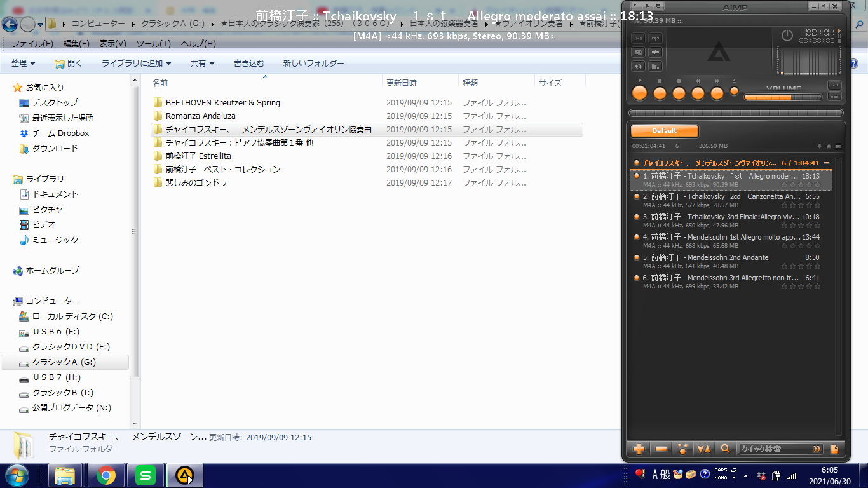The image size is (868, 488).
Task: Open Chrome from the taskbar
Action: point(106,475)
